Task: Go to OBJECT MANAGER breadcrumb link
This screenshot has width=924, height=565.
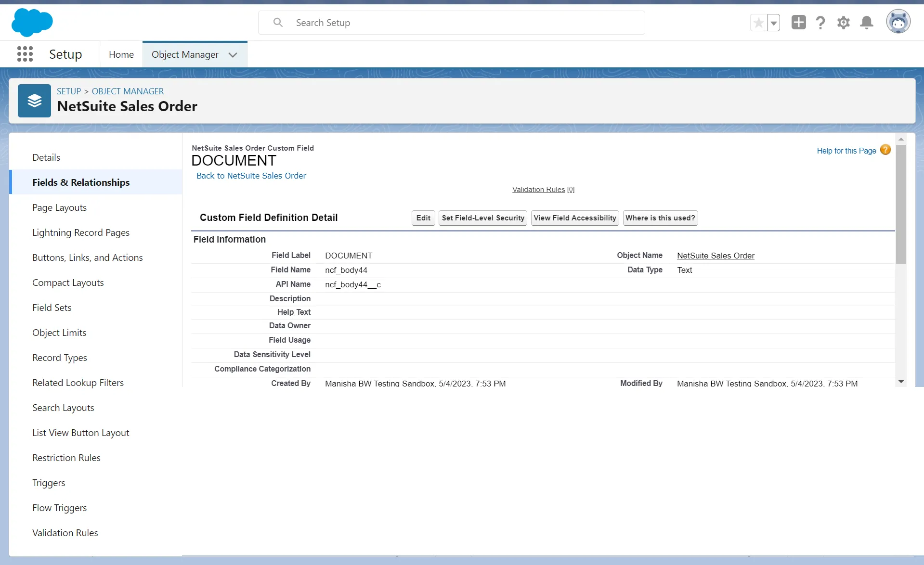Action: (128, 91)
